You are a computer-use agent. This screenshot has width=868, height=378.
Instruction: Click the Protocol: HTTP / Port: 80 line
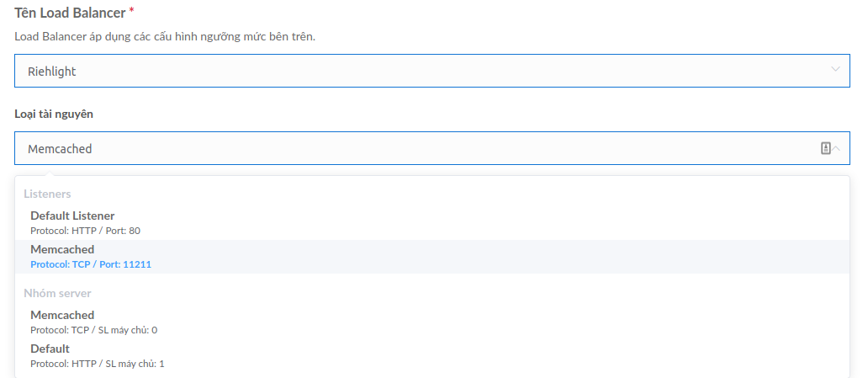point(85,231)
